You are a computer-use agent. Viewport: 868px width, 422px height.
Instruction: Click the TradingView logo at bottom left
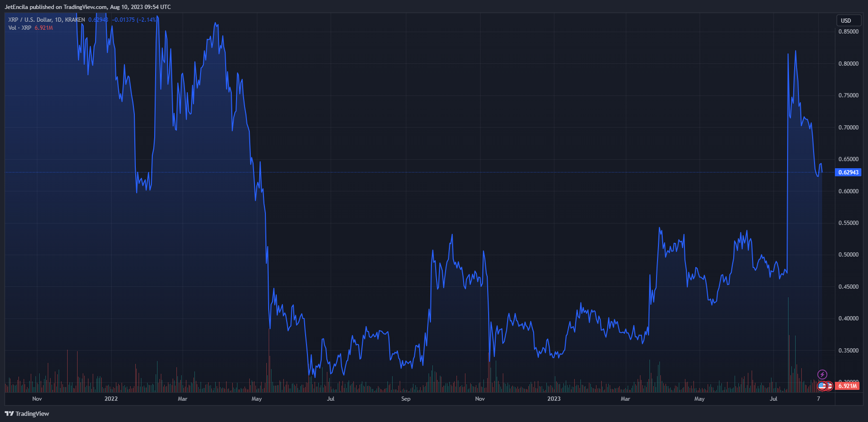coord(27,413)
